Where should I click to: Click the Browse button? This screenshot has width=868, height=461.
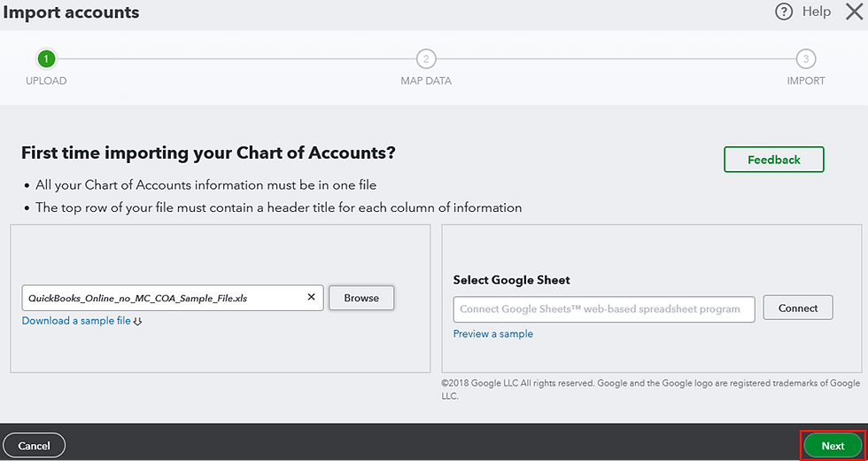361,298
